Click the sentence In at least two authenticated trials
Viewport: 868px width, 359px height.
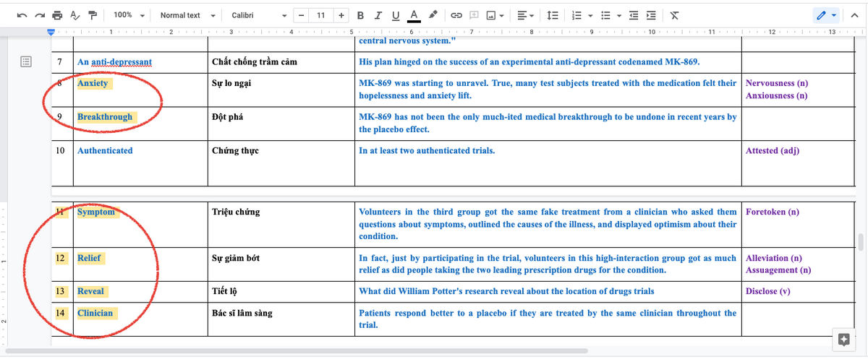pos(427,151)
